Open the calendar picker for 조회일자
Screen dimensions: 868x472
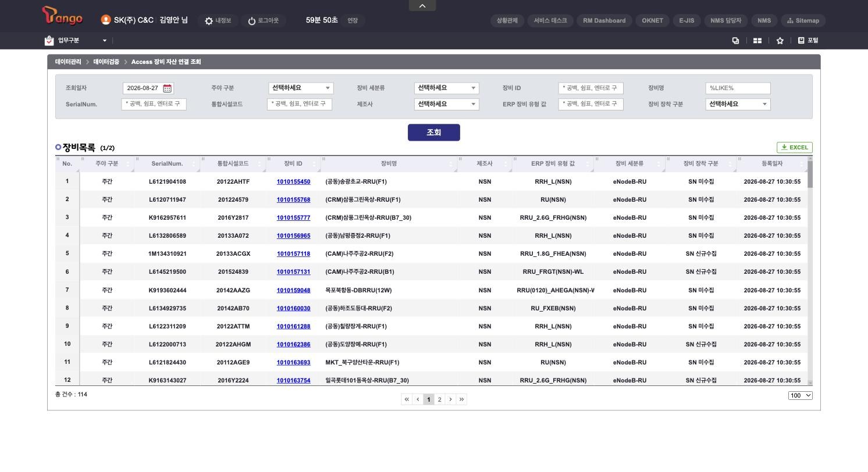tap(168, 88)
